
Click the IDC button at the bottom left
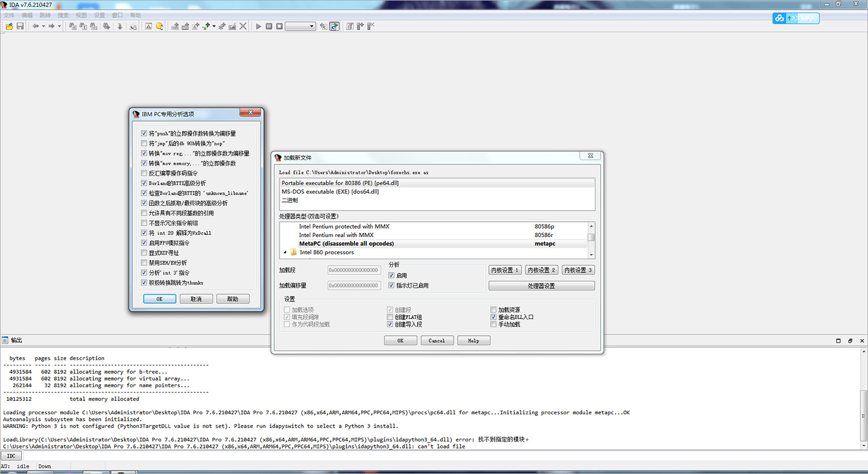tap(11, 456)
